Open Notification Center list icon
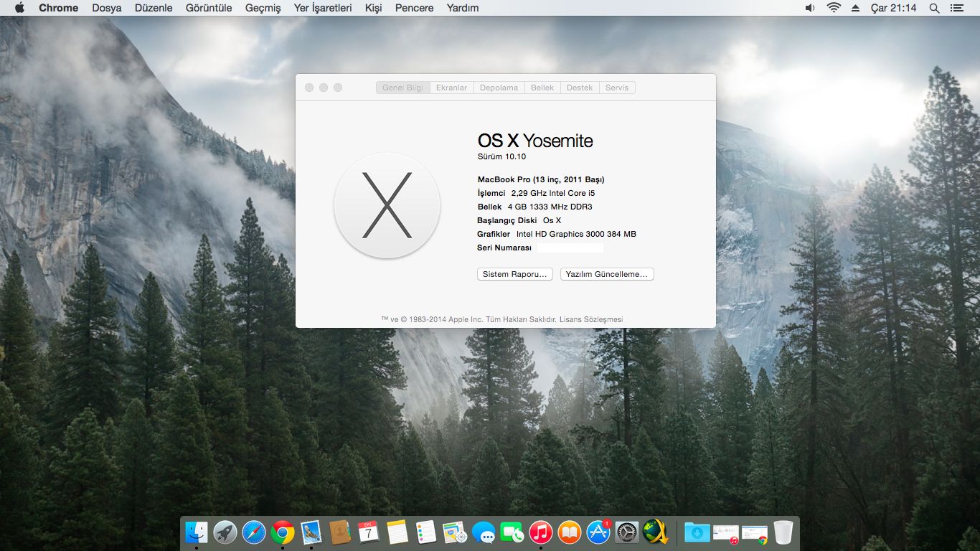 [x=956, y=8]
